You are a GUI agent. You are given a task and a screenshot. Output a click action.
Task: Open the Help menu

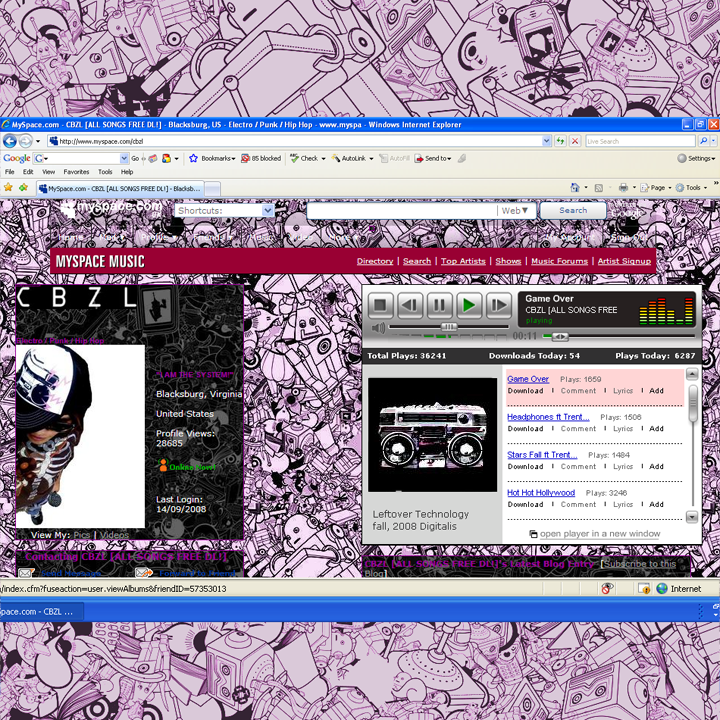click(127, 172)
